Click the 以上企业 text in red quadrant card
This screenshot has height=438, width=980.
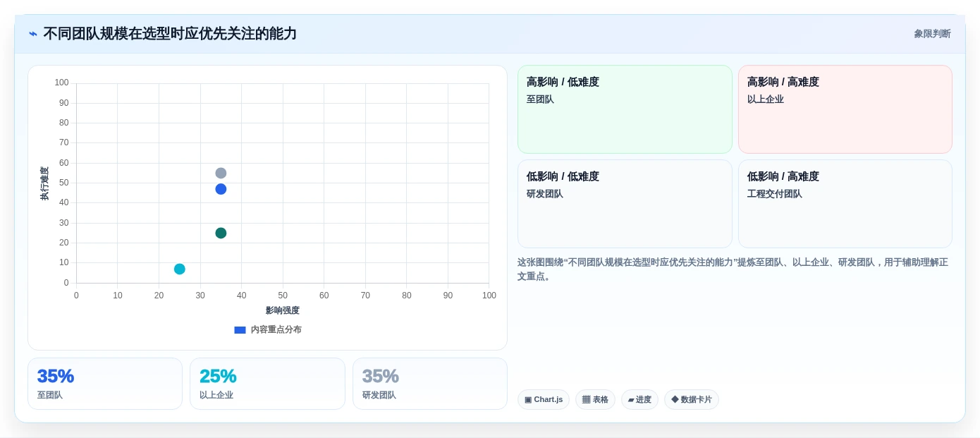[x=766, y=99]
